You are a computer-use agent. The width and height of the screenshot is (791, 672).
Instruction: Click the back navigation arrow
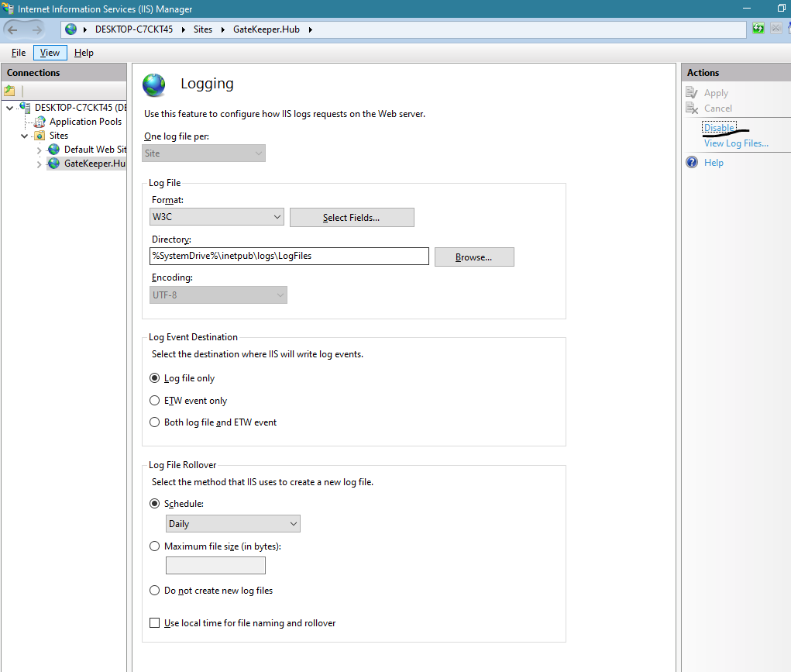click(13, 29)
